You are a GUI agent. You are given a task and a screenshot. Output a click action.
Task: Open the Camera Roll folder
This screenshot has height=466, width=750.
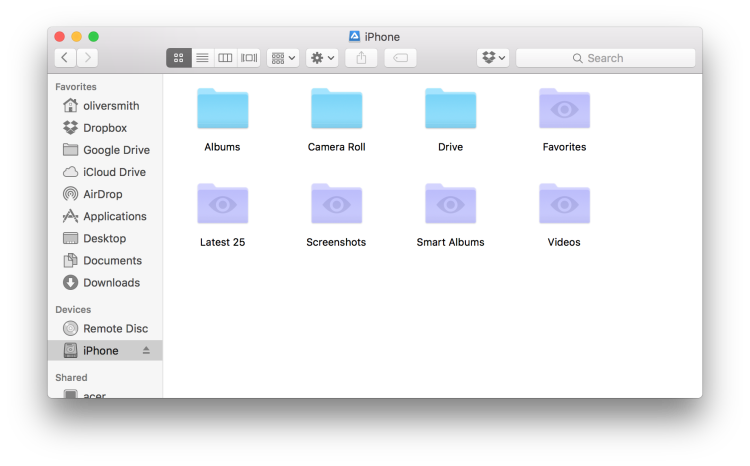[x=336, y=109]
